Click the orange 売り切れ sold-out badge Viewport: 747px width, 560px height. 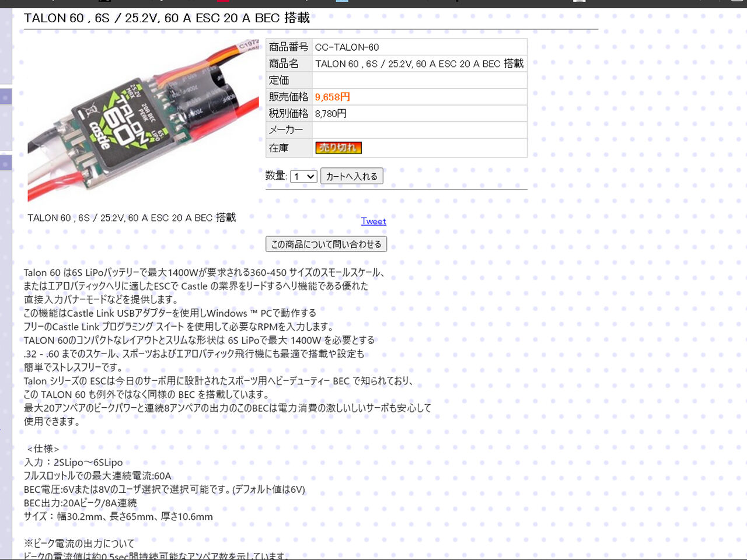pos(338,148)
